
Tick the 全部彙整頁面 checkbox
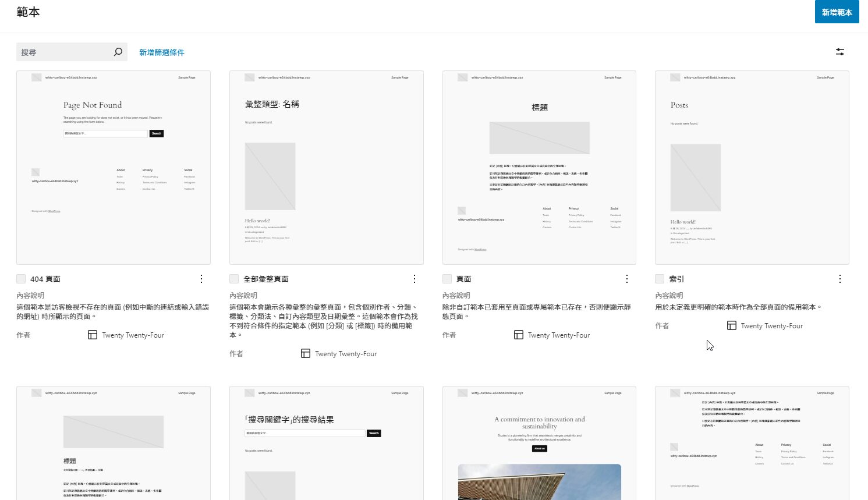pyautogui.click(x=234, y=279)
